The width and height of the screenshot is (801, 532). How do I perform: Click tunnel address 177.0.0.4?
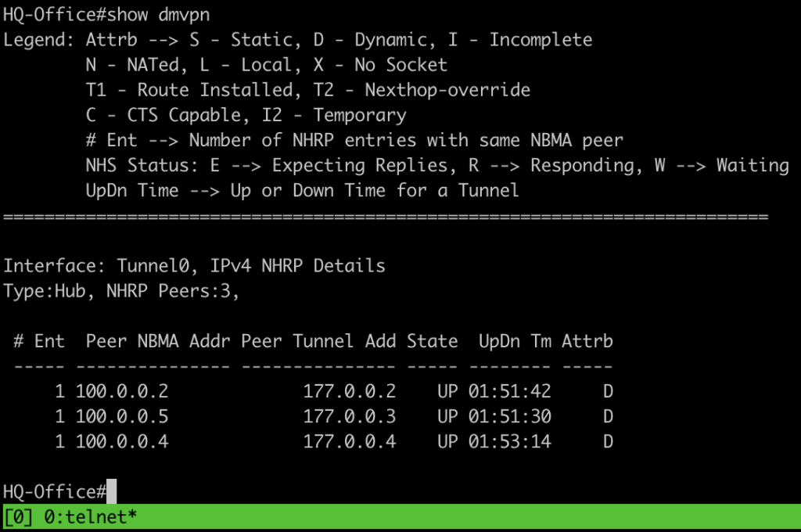pyautogui.click(x=350, y=441)
